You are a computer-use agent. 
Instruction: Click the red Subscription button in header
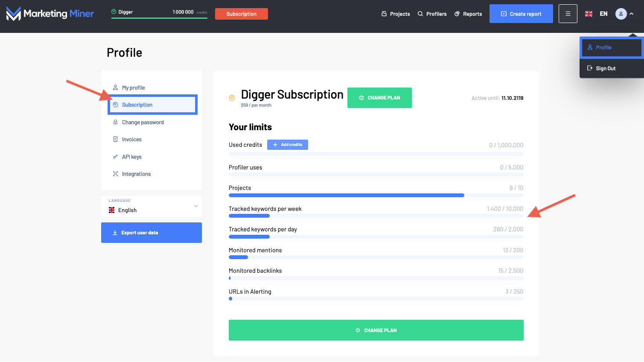(x=242, y=14)
